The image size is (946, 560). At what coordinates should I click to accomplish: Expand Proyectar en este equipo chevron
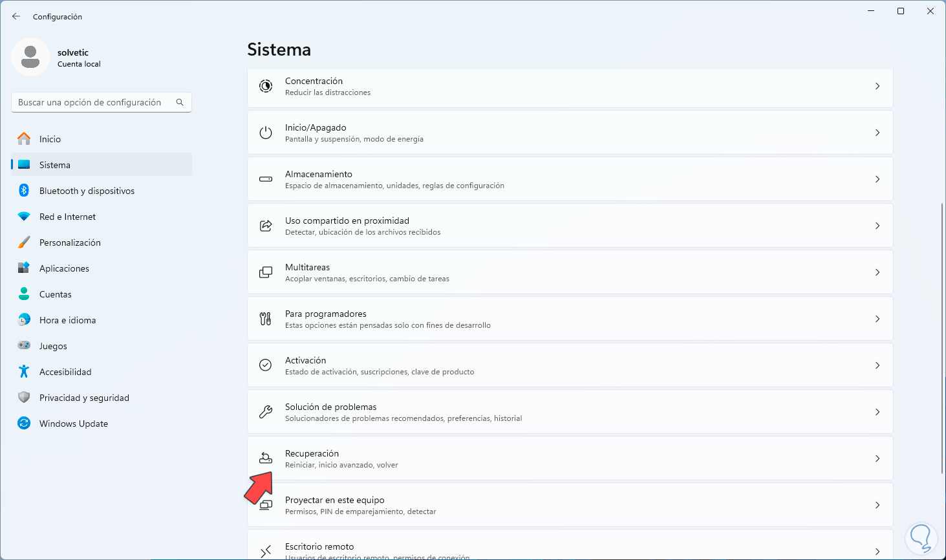point(877,505)
